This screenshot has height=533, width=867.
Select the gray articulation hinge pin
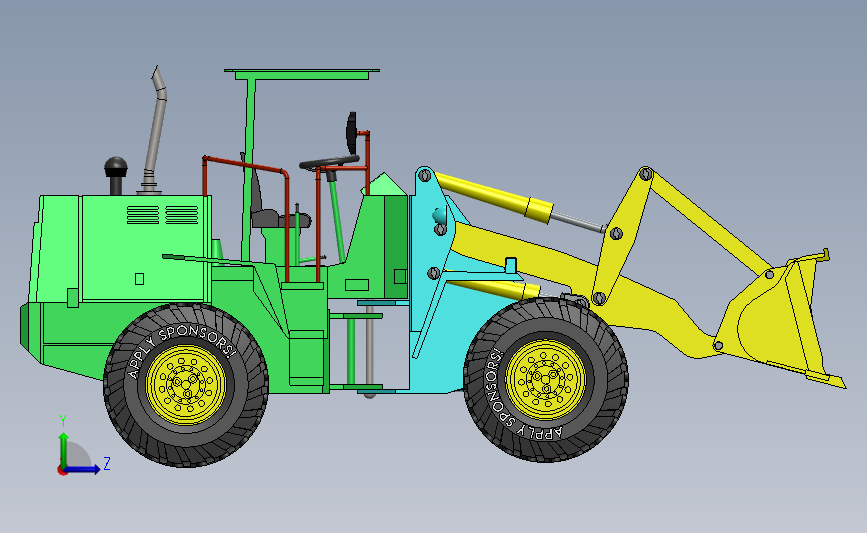point(370,350)
